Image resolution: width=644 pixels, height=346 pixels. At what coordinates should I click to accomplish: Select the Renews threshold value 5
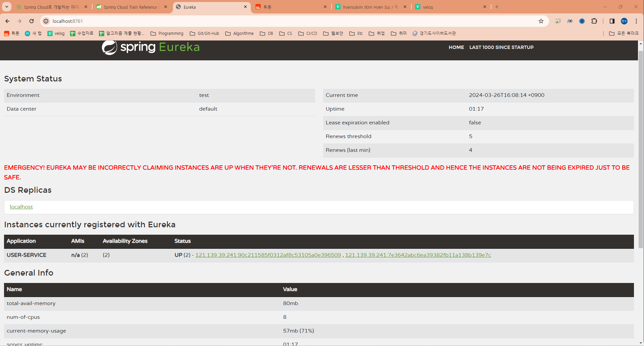(x=471, y=136)
